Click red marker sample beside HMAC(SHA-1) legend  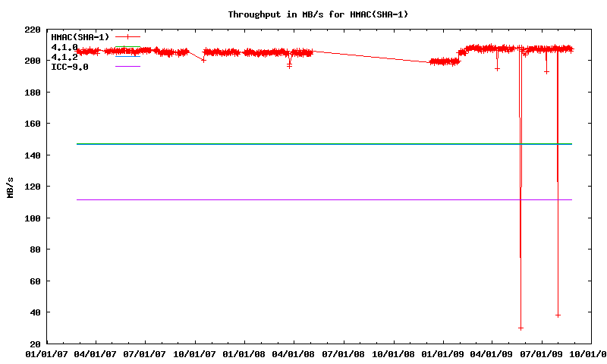[x=127, y=36]
